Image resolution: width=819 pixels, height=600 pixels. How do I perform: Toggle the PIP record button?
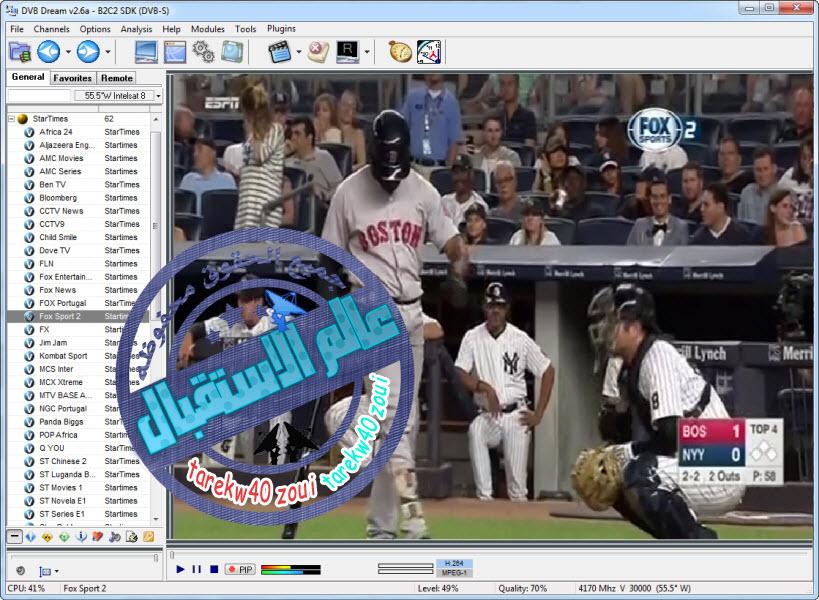(240, 569)
